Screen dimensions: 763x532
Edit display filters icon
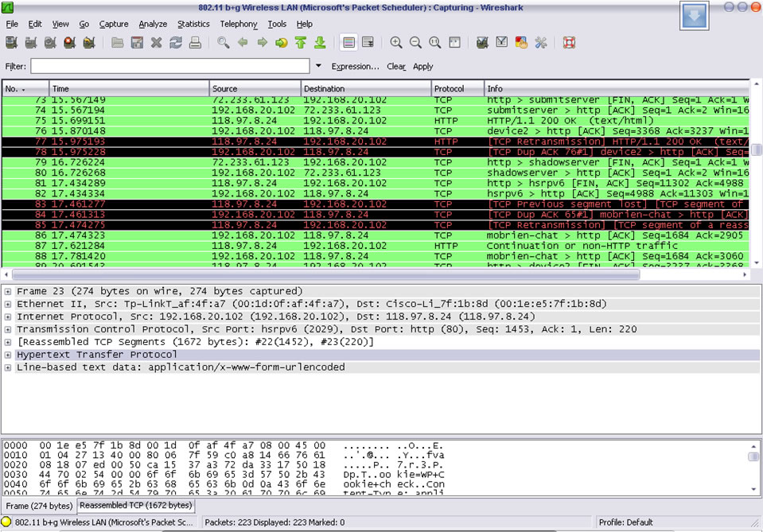502,43
